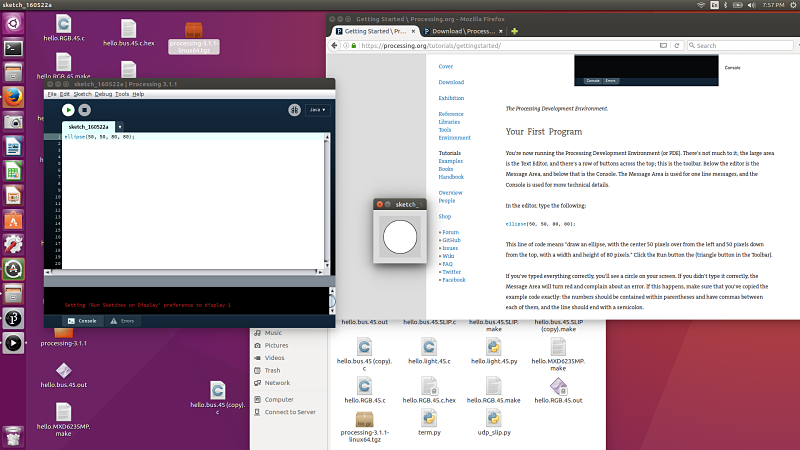The image size is (800, 450).
Task: Switch to the Console tab in Processing
Action: tap(82, 321)
